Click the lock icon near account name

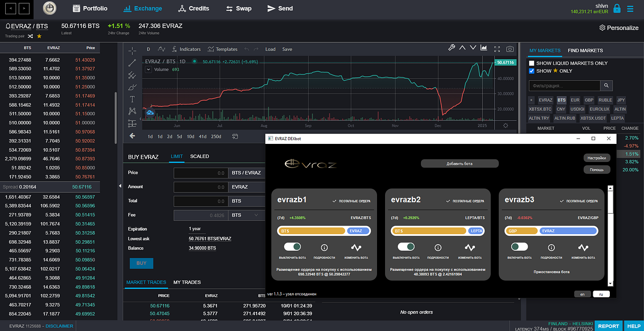[x=616, y=8]
